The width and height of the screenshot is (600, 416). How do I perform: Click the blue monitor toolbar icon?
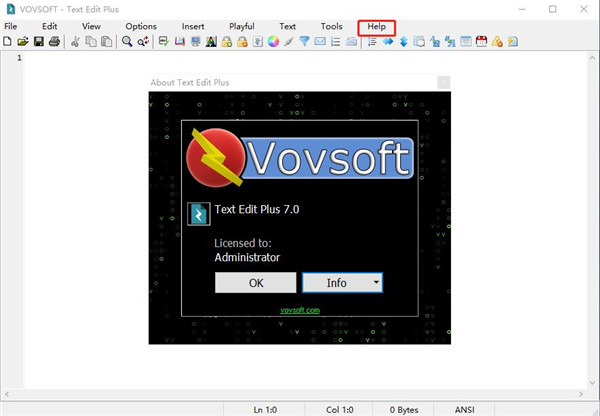pos(196,41)
